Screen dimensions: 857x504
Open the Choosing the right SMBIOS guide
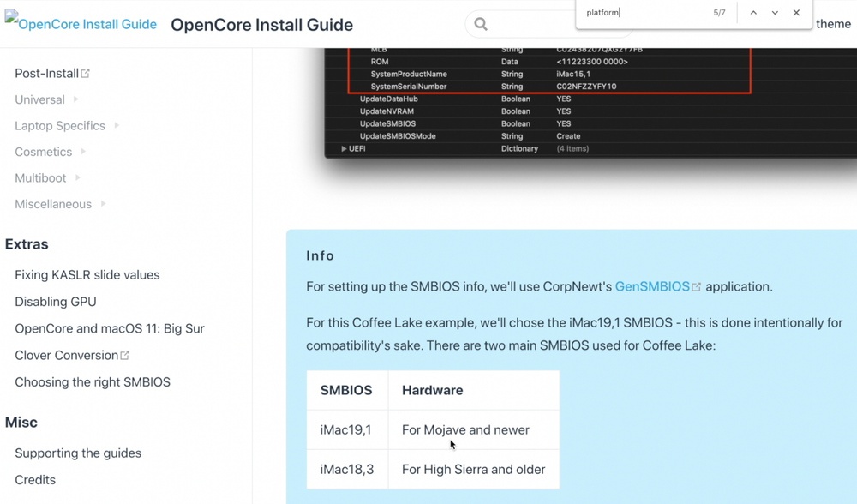tap(92, 381)
